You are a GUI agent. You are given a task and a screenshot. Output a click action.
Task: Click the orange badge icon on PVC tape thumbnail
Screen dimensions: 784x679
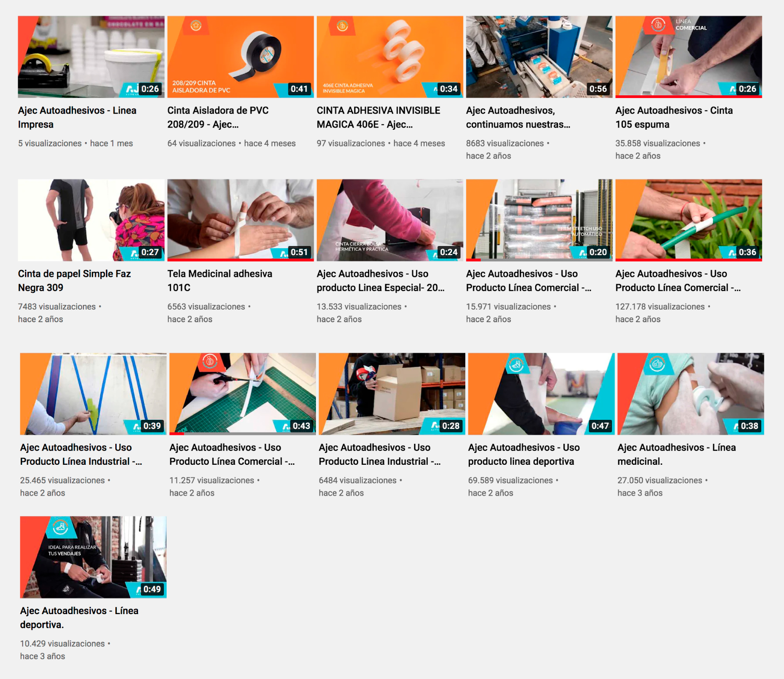pos(196,25)
